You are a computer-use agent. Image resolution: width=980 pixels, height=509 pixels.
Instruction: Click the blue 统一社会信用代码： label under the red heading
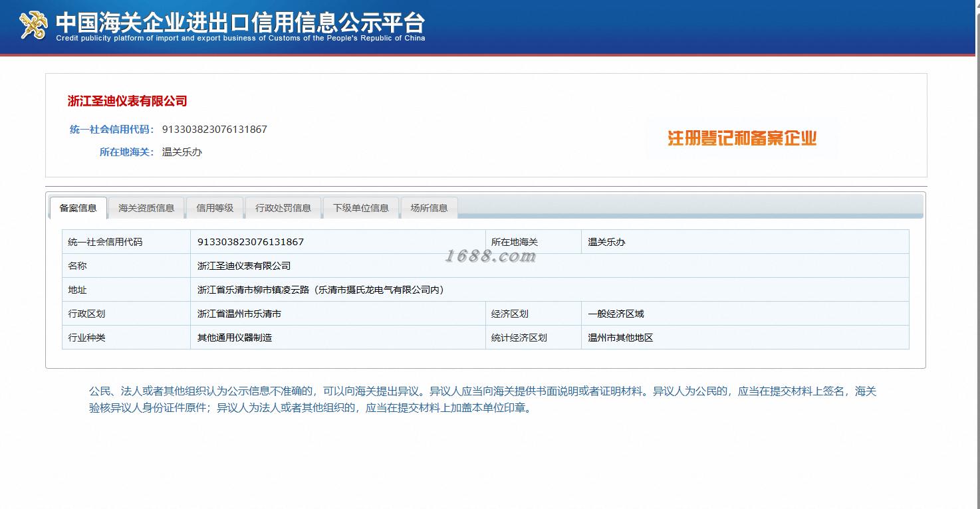[112, 130]
